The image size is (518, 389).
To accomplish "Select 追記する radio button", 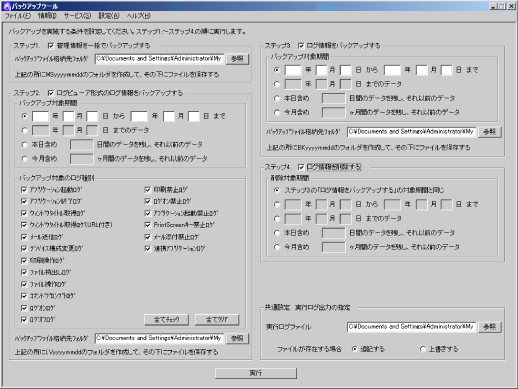I will click(x=354, y=349).
